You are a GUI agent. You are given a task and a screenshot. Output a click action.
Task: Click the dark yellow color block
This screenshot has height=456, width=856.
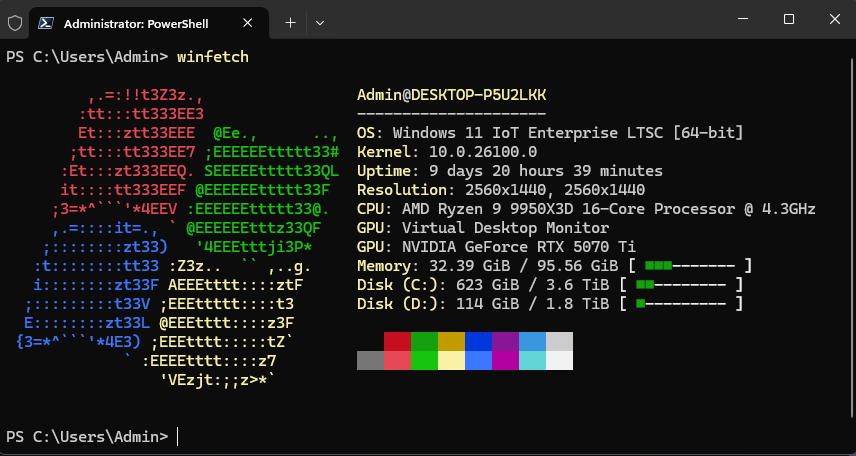coord(451,341)
